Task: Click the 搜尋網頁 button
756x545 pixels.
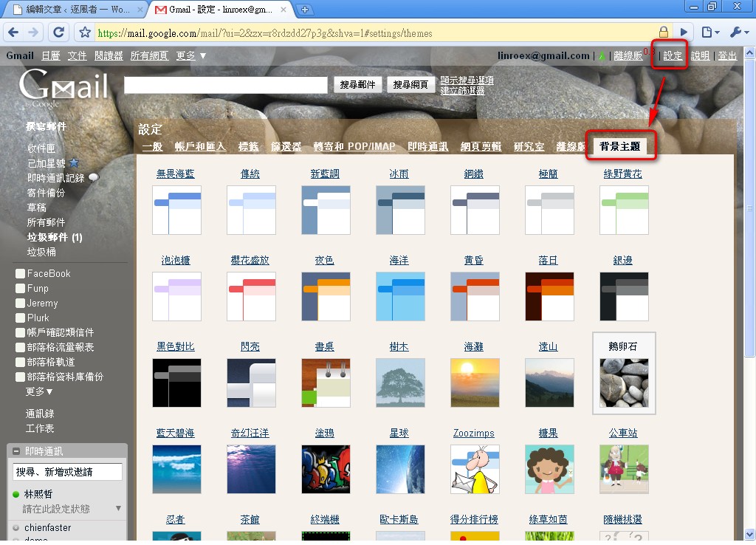Action: [x=410, y=84]
